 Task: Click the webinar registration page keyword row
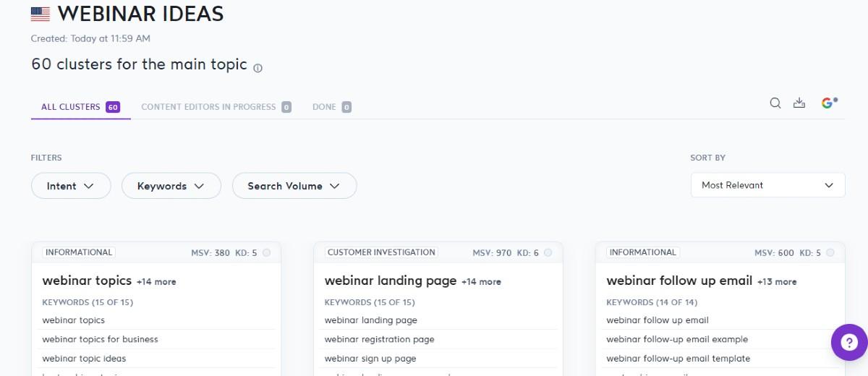click(x=379, y=339)
